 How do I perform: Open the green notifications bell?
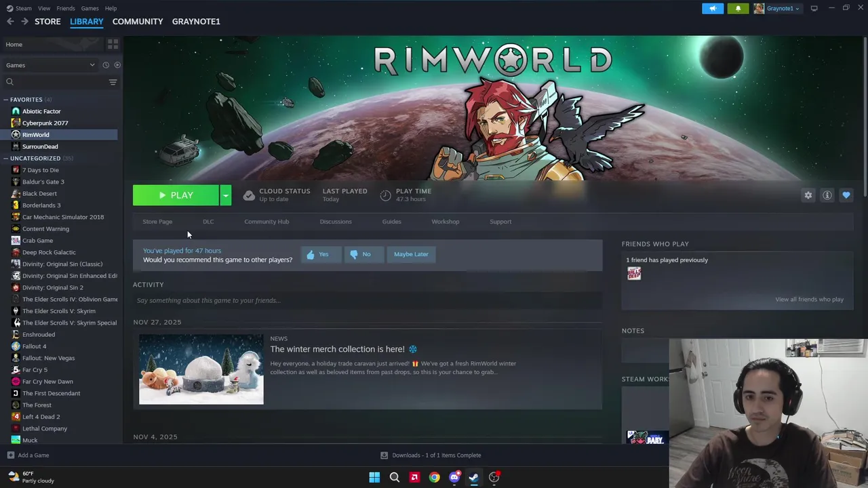click(x=738, y=8)
